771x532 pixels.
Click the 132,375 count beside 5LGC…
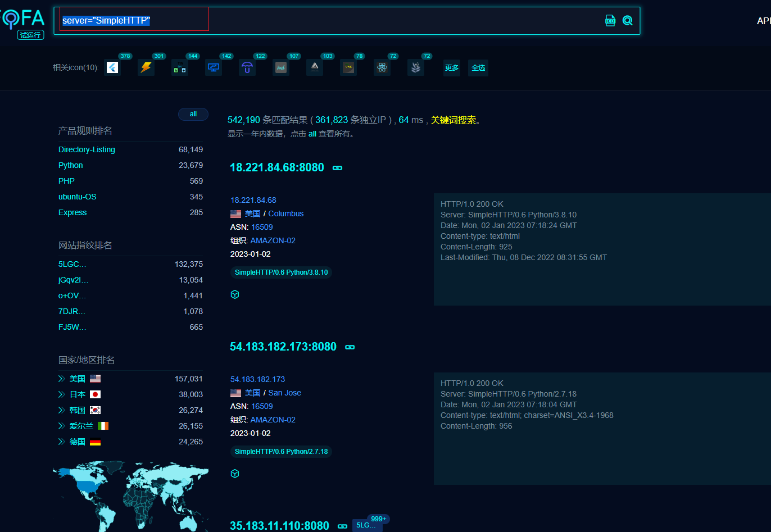coord(189,264)
